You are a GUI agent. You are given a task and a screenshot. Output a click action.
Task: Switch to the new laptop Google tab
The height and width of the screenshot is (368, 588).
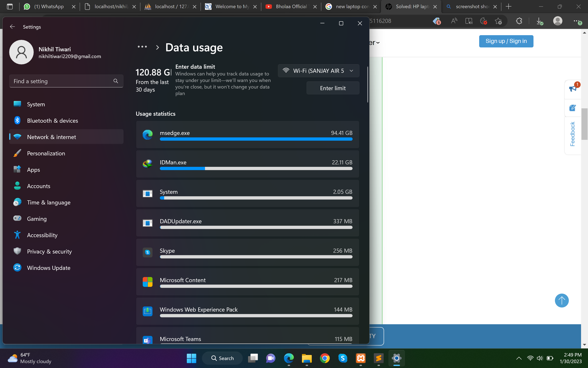click(x=351, y=7)
